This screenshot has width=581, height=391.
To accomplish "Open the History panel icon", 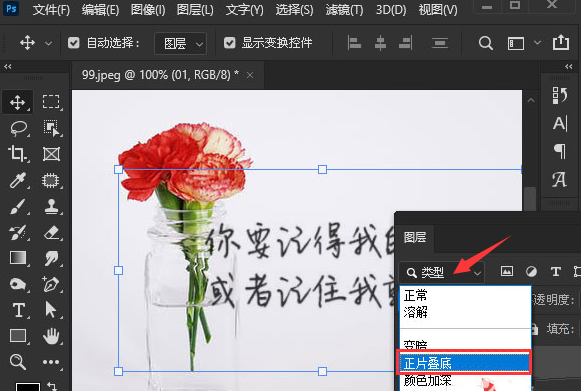I will pyautogui.click(x=560, y=95).
